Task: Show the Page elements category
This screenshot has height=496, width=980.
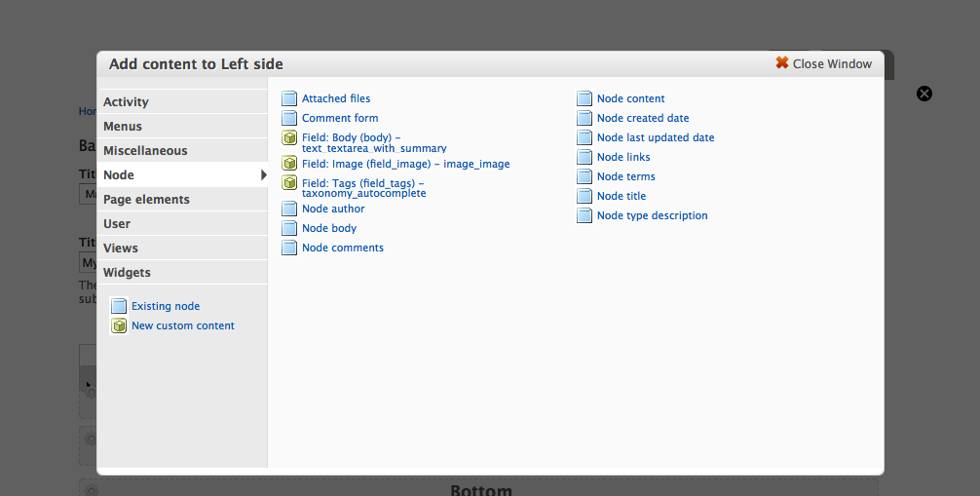Action: pyautogui.click(x=146, y=200)
